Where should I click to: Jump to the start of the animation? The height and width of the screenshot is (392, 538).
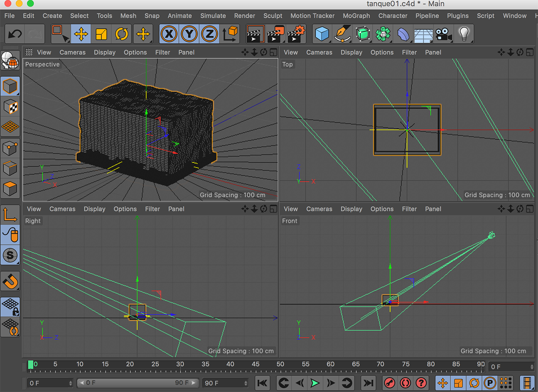click(262, 383)
